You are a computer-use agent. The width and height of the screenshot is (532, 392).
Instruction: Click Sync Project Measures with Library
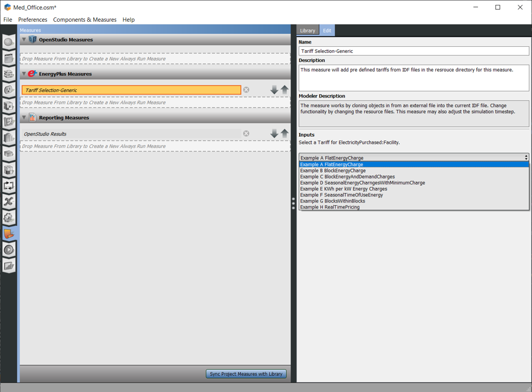tap(246, 374)
